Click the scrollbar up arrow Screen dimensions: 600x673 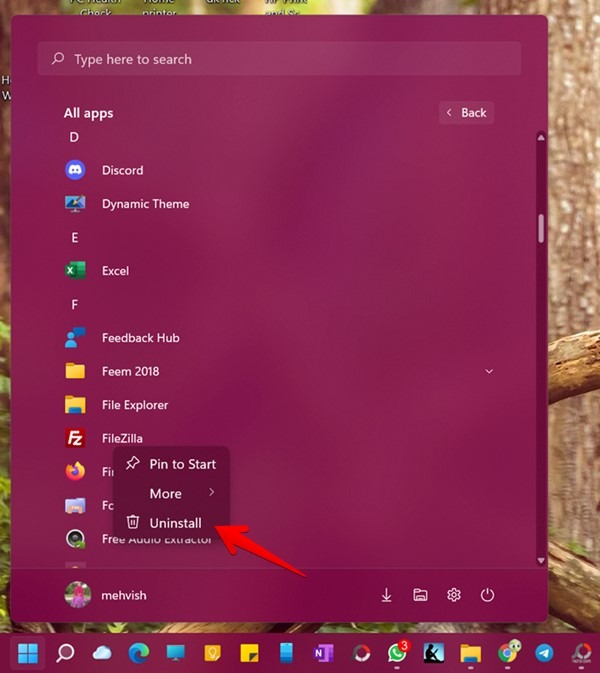click(x=541, y=138)
